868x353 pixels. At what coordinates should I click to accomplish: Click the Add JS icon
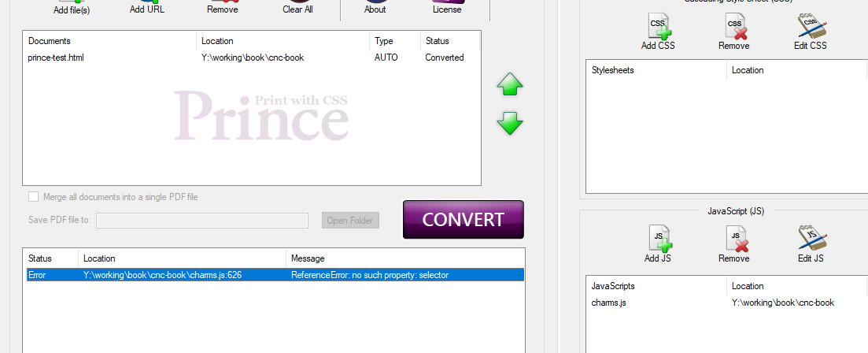[658, 242]
